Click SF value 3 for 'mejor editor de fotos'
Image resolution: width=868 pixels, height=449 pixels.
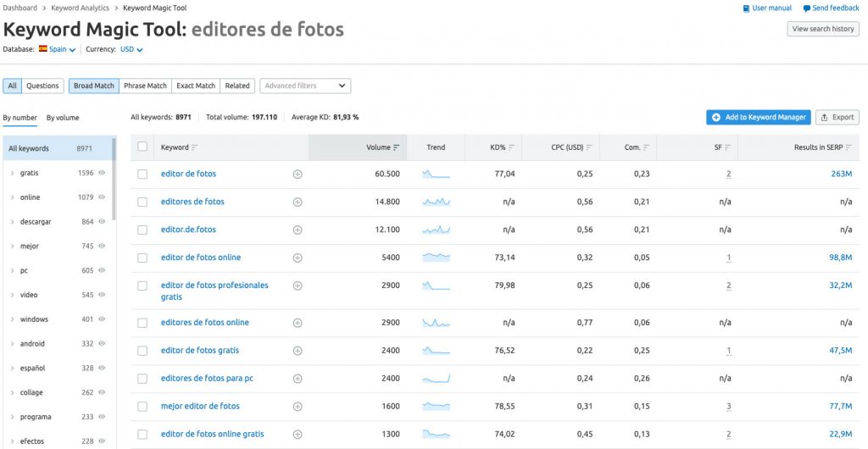point(728,407)
